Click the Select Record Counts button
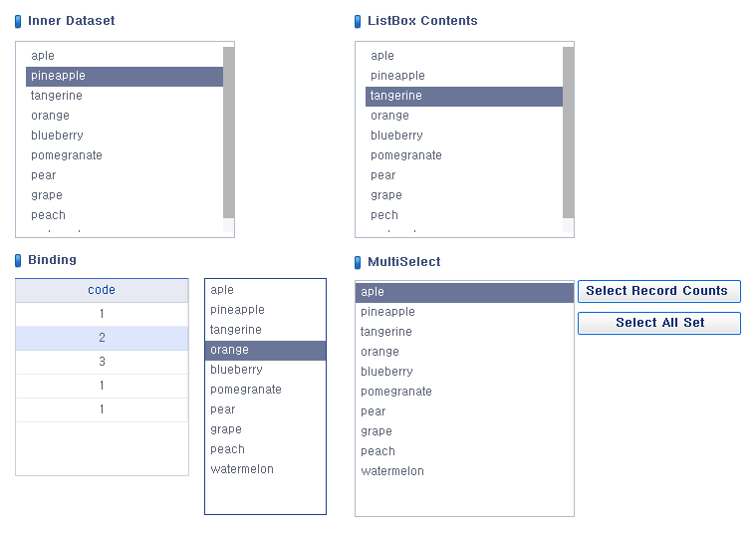The height and width of the screenshot is (538, 756). [659, 291]
